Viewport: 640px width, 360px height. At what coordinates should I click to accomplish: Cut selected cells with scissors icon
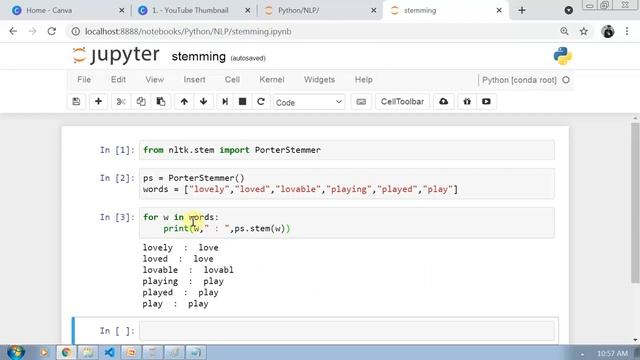(121, 102)
